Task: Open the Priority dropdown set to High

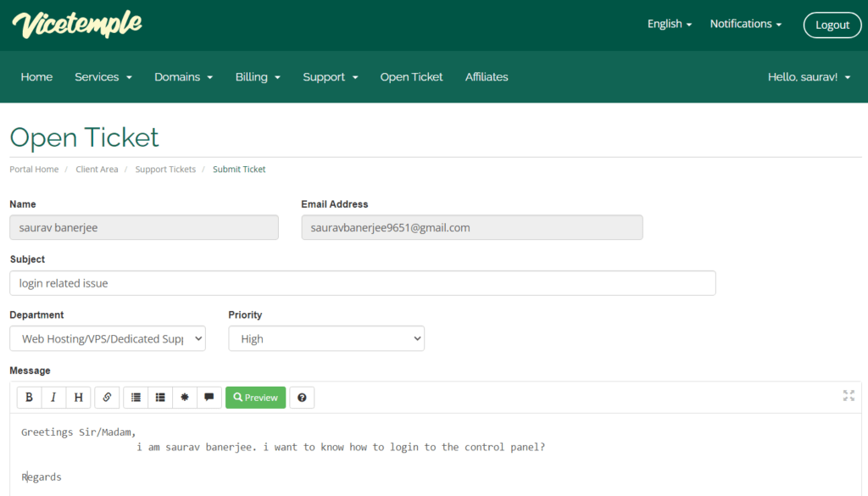Action: (x=326, y=338)
